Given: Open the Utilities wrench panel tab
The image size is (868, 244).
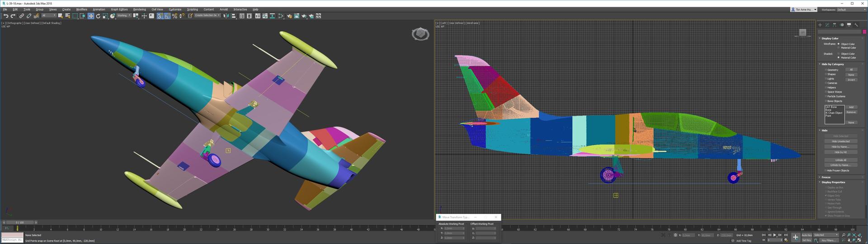Looking at the screenshot, I should 856,25.
